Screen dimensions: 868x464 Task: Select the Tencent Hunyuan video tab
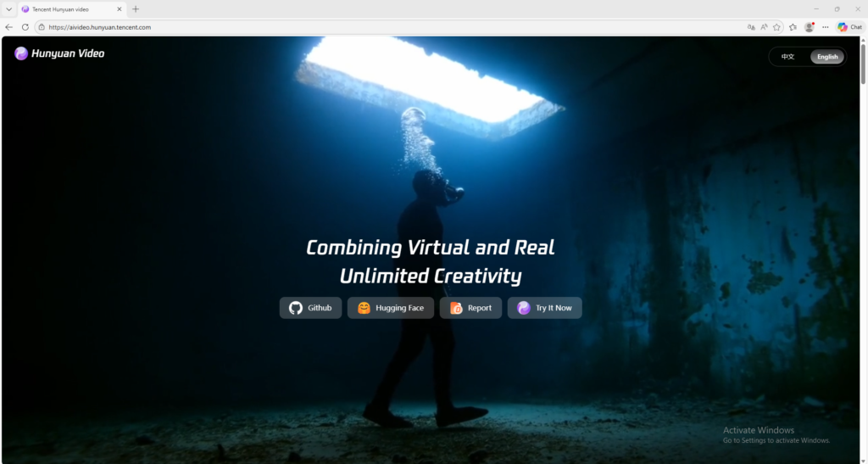point(68,9)
